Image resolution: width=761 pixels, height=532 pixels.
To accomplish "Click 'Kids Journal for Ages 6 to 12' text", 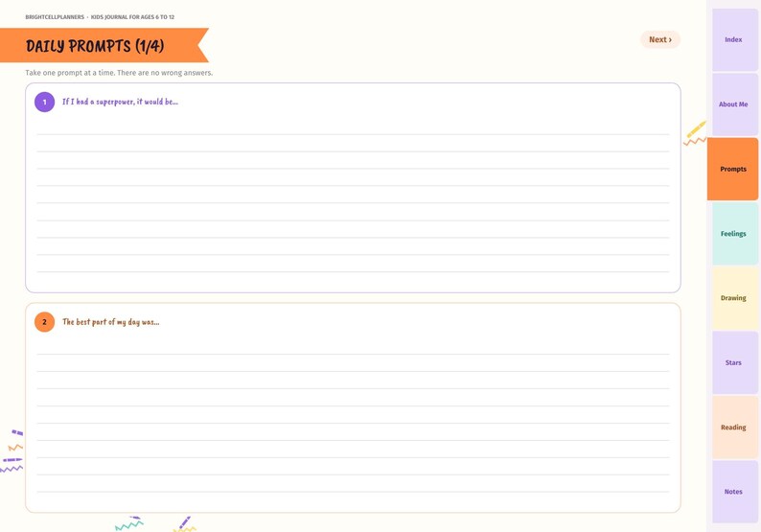I will coord(132,17).
